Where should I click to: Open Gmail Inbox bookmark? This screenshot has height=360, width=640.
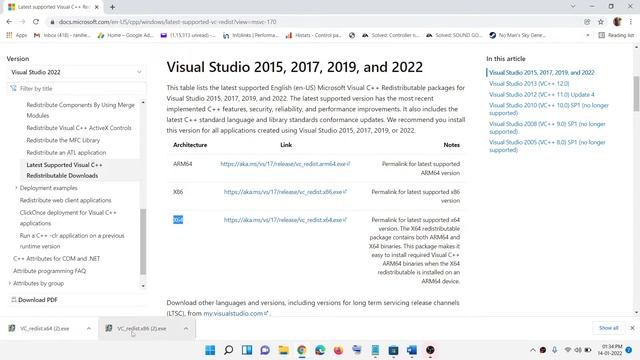pyautogui.click(x=62, y=35)
